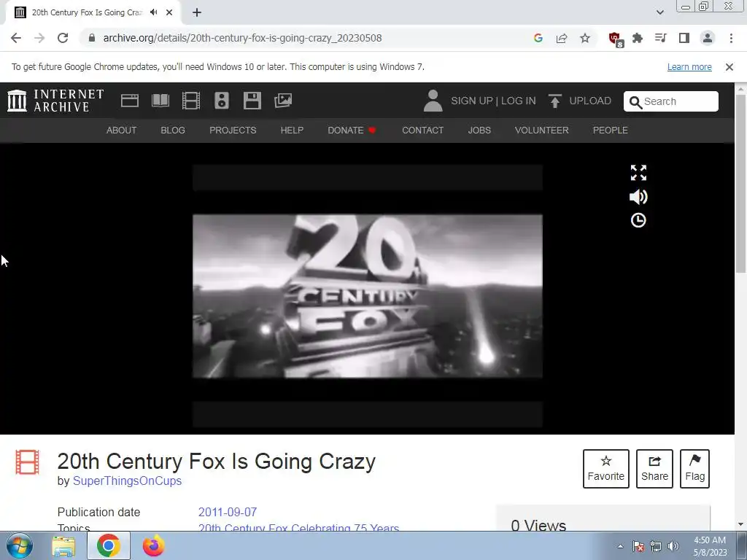Close the 20th Century Fox tab
747x560 pixels.
pyautogui.click(x=169, y=12)
